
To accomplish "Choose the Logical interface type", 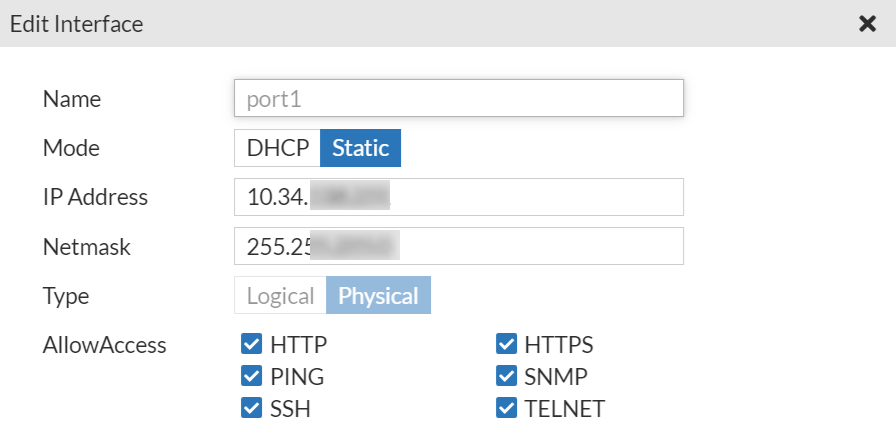I will pyautogui.click(x=280, y=296).
